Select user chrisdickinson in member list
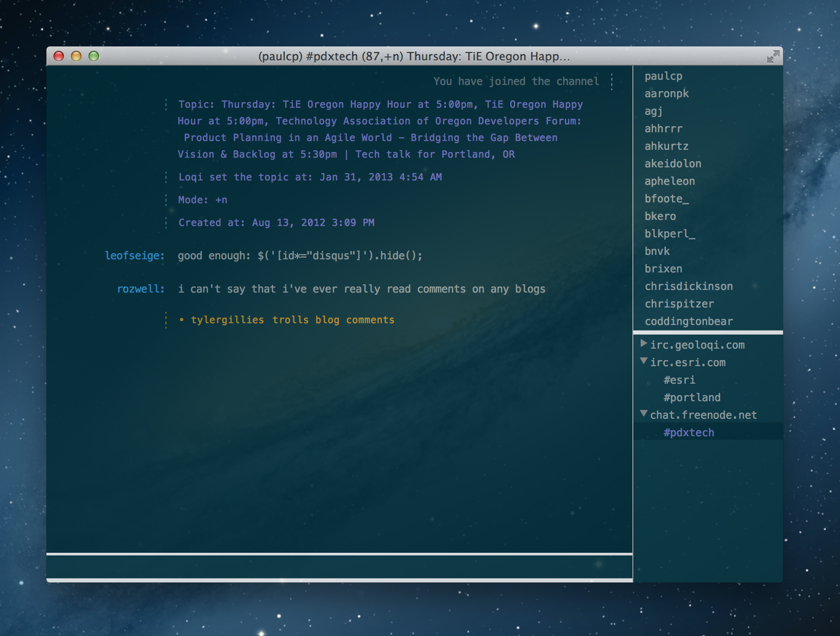 (x=688, y=286)
